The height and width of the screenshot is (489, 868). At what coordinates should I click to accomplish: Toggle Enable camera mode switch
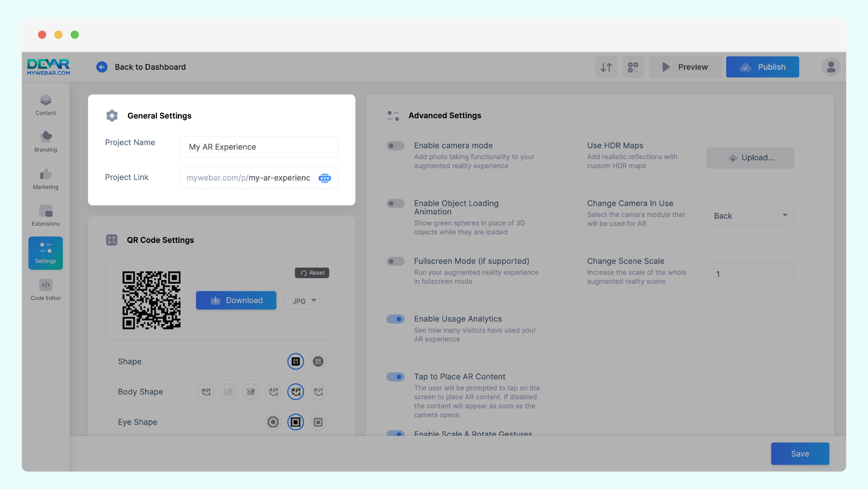[x=396, y=146]
